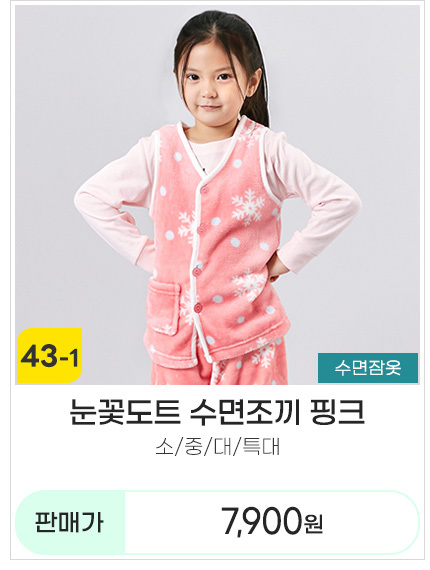Open the pink sleep vest product photo

pos(217,194)
